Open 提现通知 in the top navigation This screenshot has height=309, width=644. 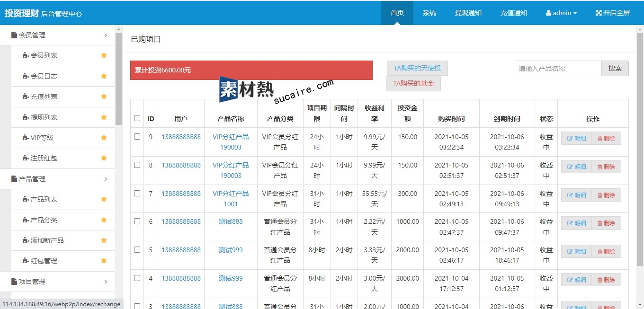[x=468, y=13]
